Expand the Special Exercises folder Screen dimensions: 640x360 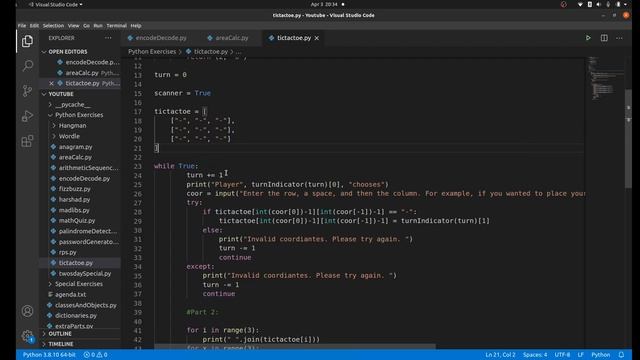pyautogui.click(x=79, y=284)
